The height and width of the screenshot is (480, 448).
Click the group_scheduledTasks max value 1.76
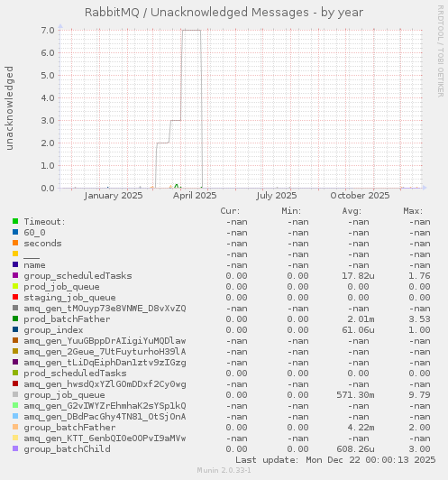419,276
